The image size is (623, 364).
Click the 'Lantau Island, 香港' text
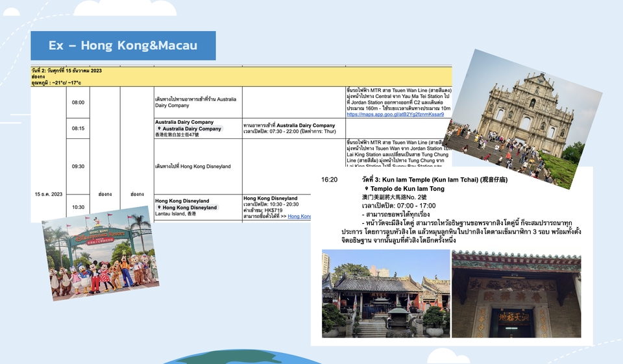pyautogui.click(x=175, y=213)
